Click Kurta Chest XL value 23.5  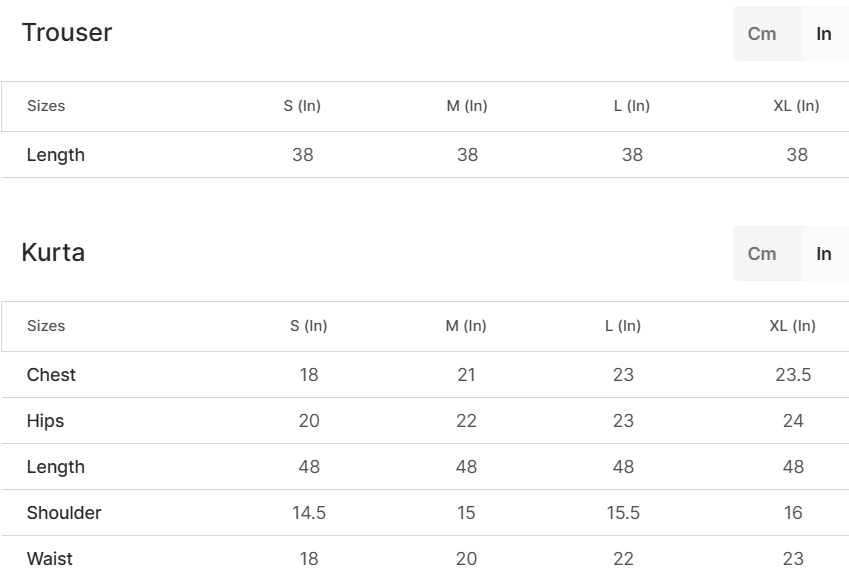pos(793,375)
